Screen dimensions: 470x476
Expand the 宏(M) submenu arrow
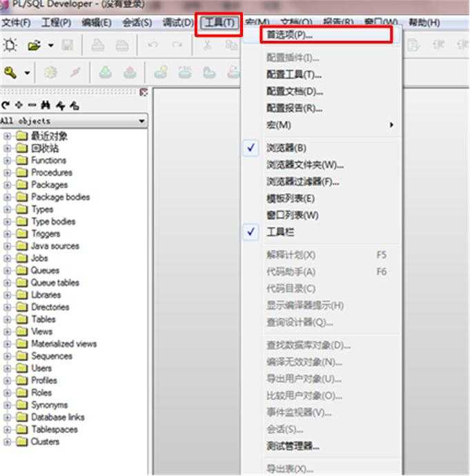(391, 125)
